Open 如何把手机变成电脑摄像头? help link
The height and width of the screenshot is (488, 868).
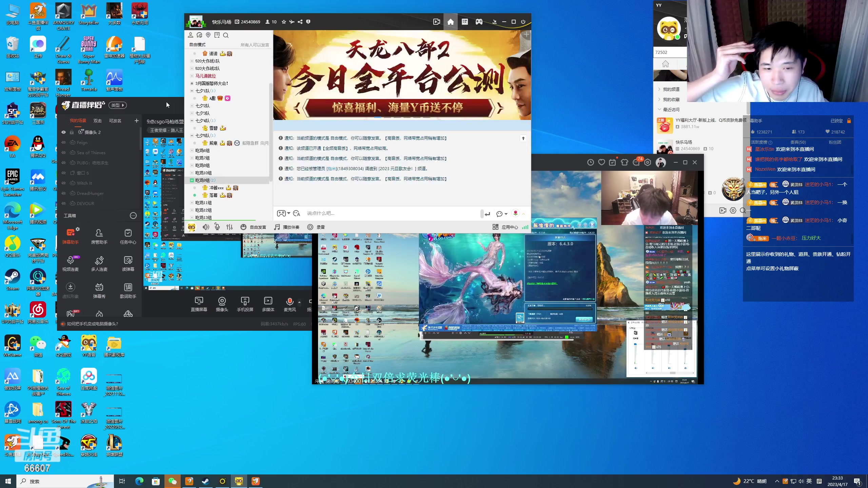coord(92,324)
